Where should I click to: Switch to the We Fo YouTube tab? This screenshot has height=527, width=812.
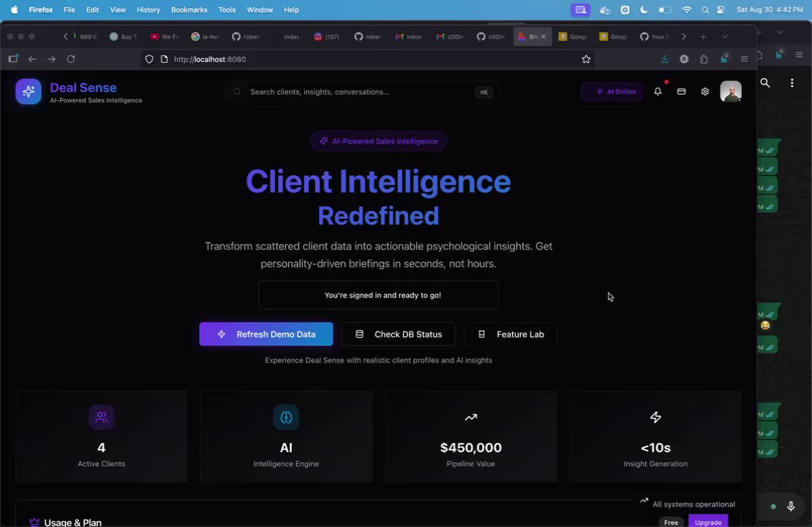pos(165,37)
